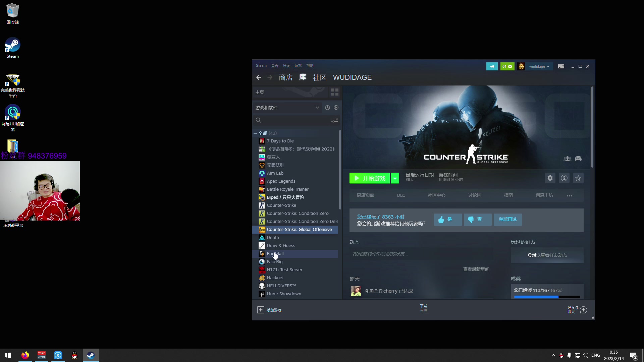The image size is (644, 362).
Task: Click the achievements progress bar
Action: [x=547, y=297]
